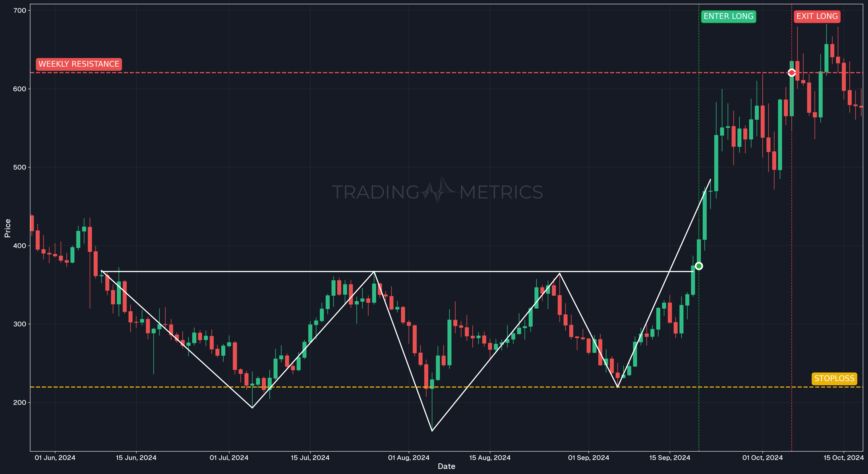Click the 200 price axis label

coord(20,403)
